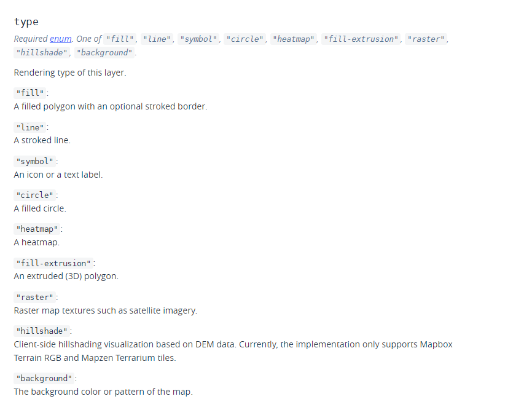Click the "raster" definition code label
Viewport: 532px width, 415px height.
click(34, 297)
